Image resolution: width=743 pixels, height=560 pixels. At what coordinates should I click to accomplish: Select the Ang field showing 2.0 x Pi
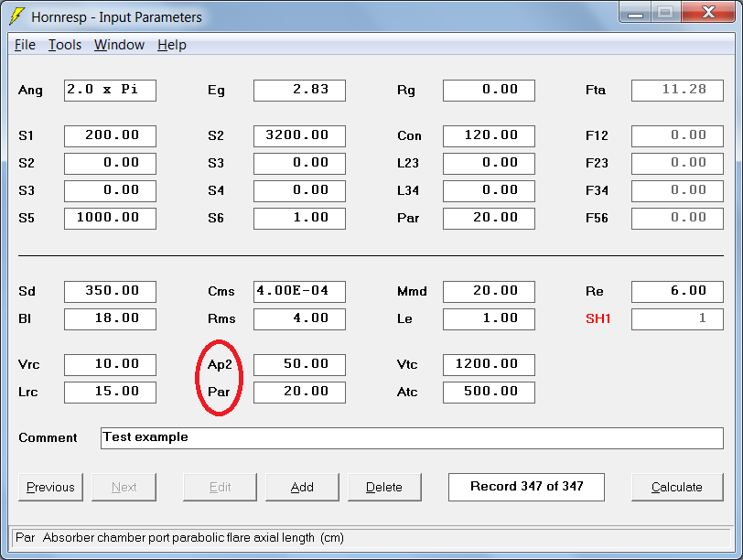(x=110, y=90)
